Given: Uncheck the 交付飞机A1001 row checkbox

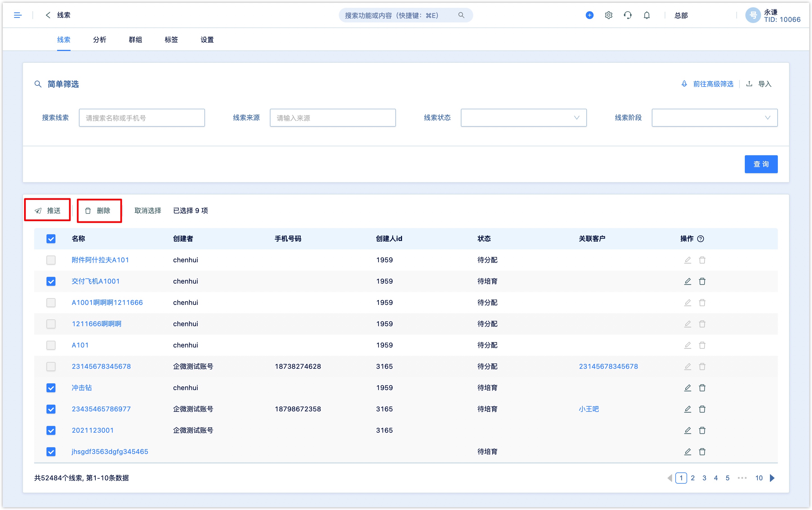Looking at the screenshot, I should point(51,281).
